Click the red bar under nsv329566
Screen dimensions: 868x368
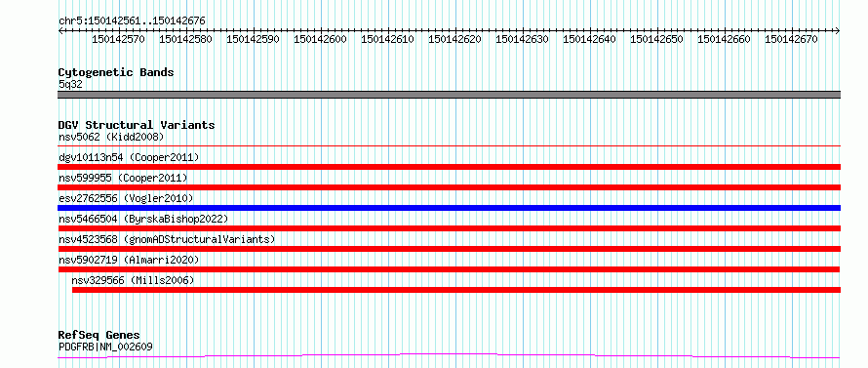point(456,290)
